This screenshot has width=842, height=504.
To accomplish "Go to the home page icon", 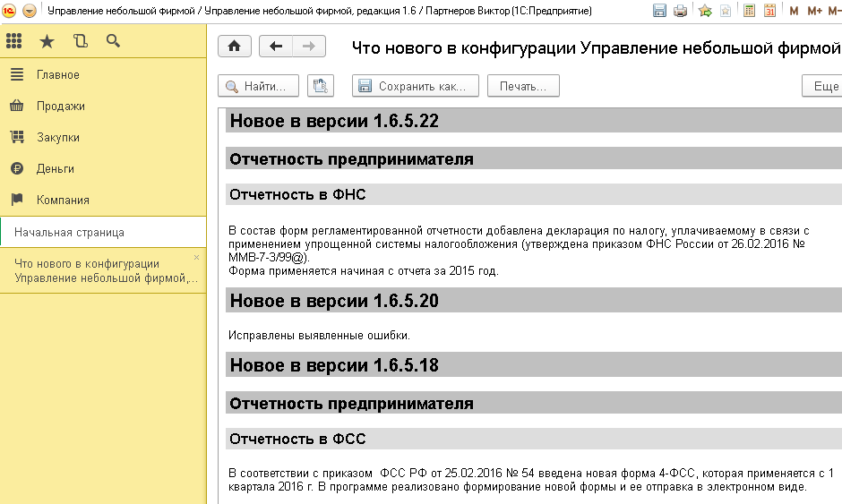I will 235,47.
